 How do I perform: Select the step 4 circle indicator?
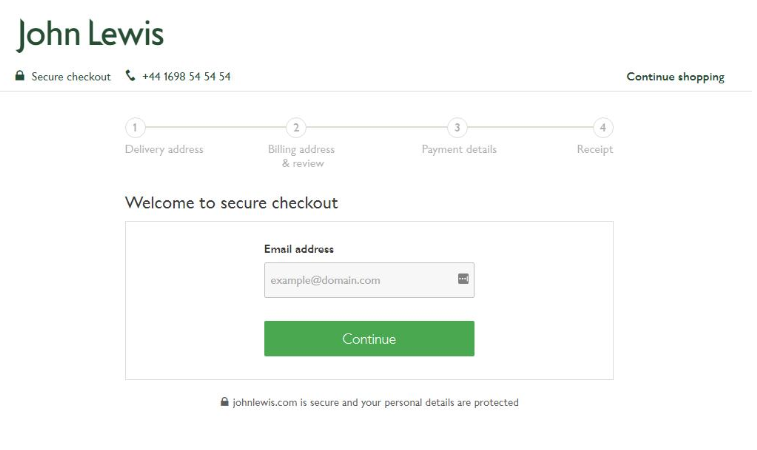[603, 127]
